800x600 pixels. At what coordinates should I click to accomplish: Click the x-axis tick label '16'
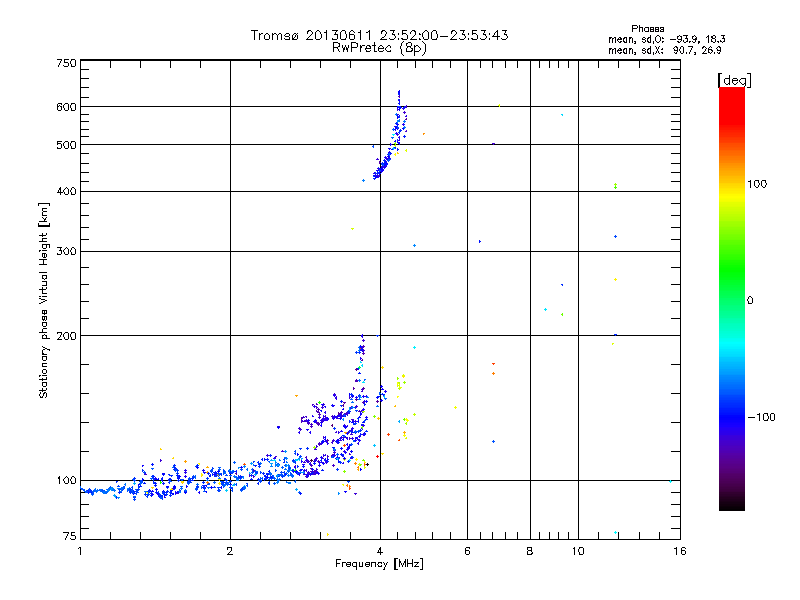[680, 551]
